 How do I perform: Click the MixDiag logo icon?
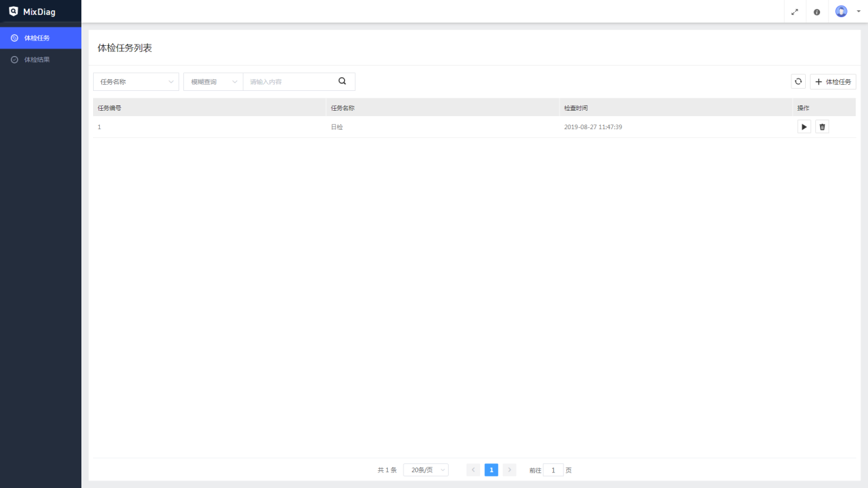point(14,11)
